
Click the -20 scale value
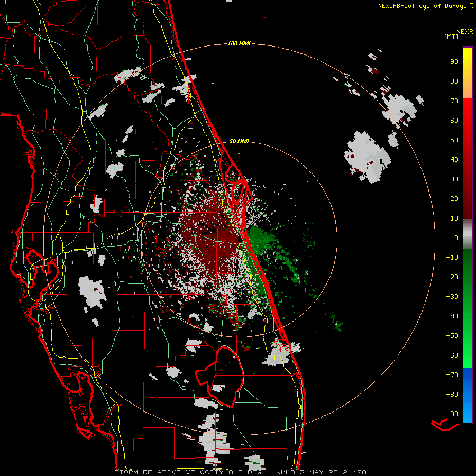tap(452, 277)
